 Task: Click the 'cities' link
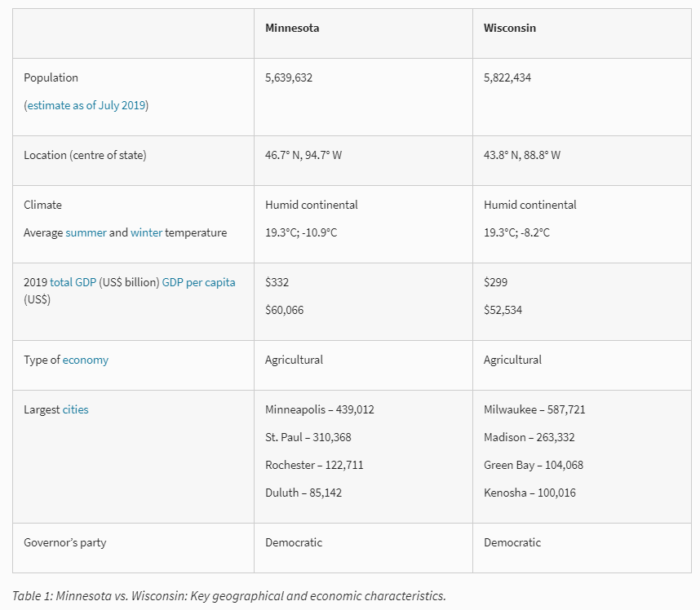click(75, 409)
